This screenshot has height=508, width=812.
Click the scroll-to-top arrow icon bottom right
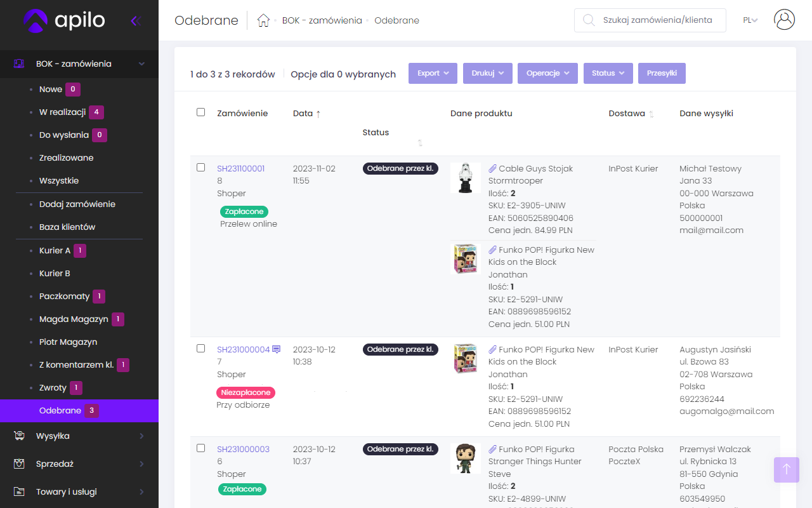click(x=786, y=470)
